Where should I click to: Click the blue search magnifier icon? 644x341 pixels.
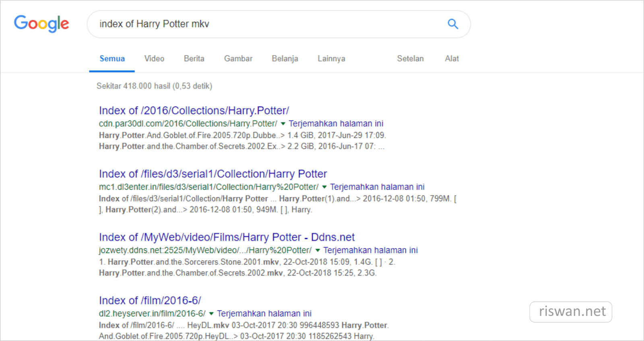[x=453, y=24]
